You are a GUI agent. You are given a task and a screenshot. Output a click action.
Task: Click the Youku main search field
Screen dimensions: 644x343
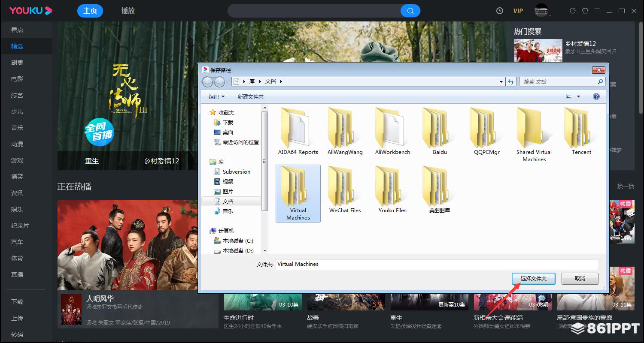[x=314, y=11]
